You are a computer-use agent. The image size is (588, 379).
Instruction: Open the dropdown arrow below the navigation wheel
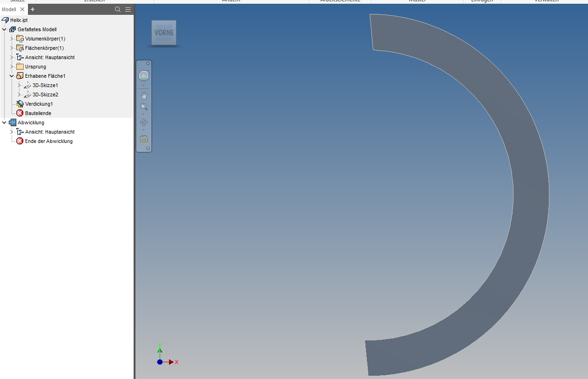(x=144, y=85)
